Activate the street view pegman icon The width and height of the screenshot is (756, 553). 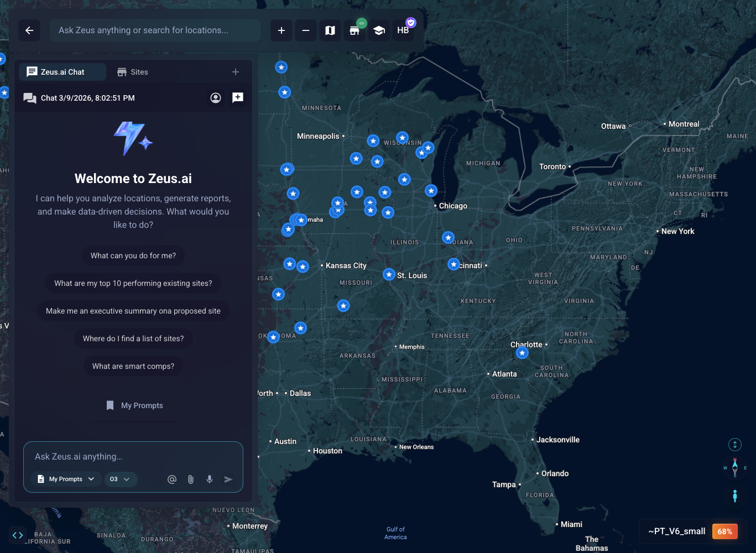735,496
